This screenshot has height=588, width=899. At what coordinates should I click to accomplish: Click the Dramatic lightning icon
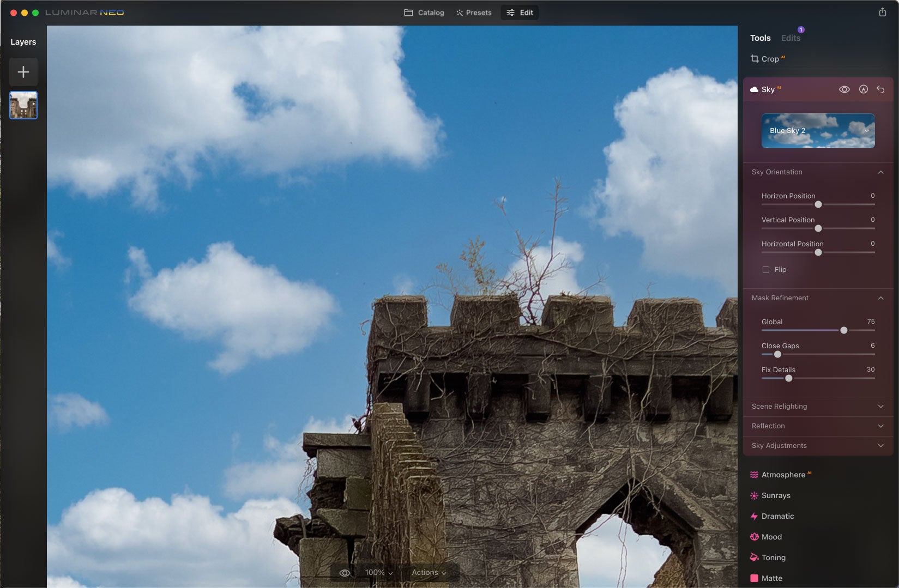[x=754, y=516]
